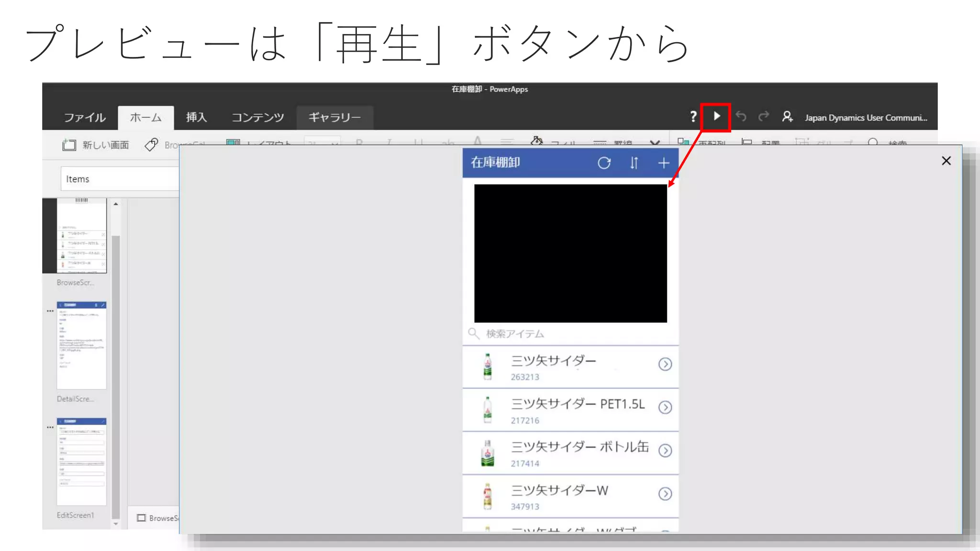Open the ellipsis menu beside EditScreen1

point(50,427)
